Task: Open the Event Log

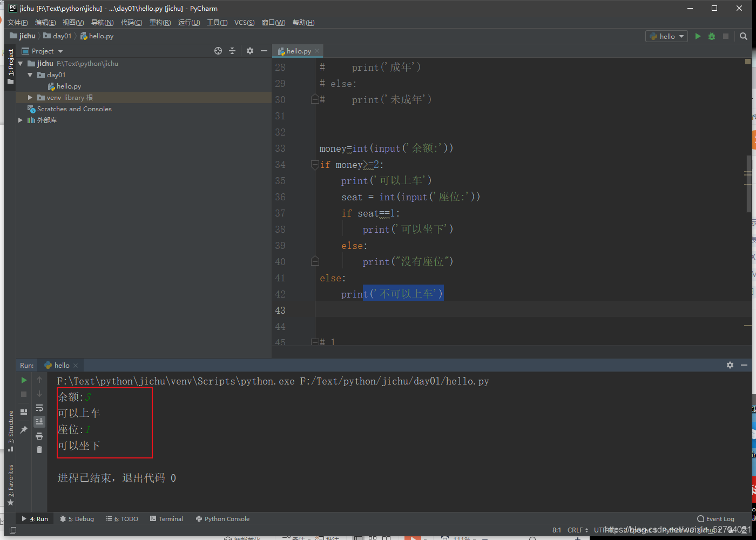Action: tap(716, 519)
